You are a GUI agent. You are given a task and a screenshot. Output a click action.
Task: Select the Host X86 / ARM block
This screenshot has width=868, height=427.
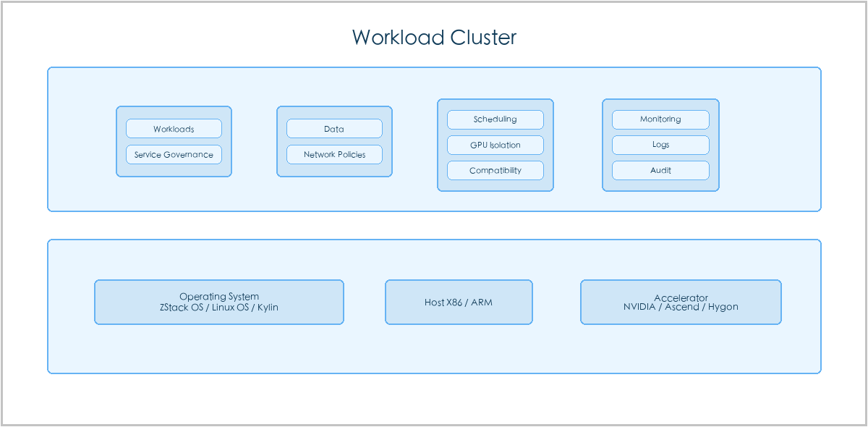459,302
